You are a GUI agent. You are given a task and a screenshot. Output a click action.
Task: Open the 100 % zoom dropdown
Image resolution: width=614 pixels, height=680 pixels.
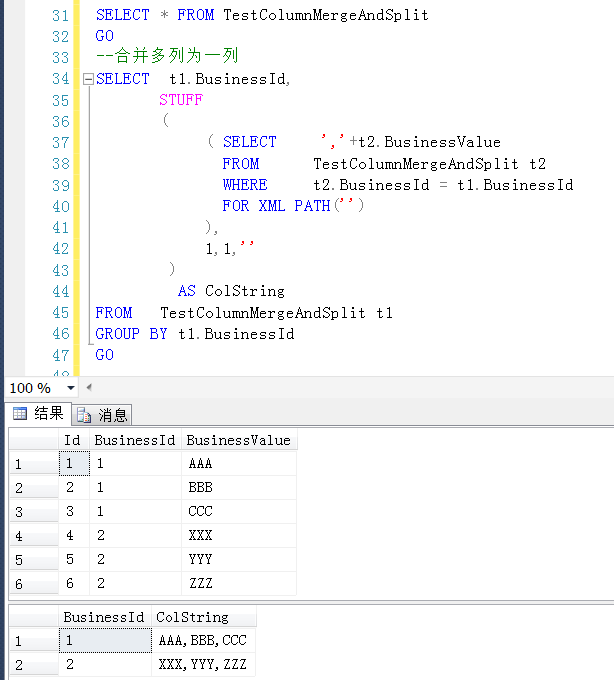point(71,388)
